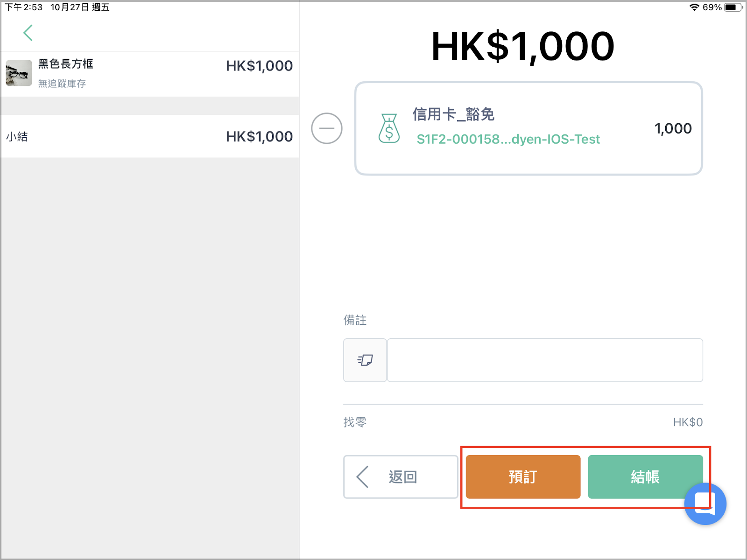Click the note icon beside 備註 field

coord(365,360)
